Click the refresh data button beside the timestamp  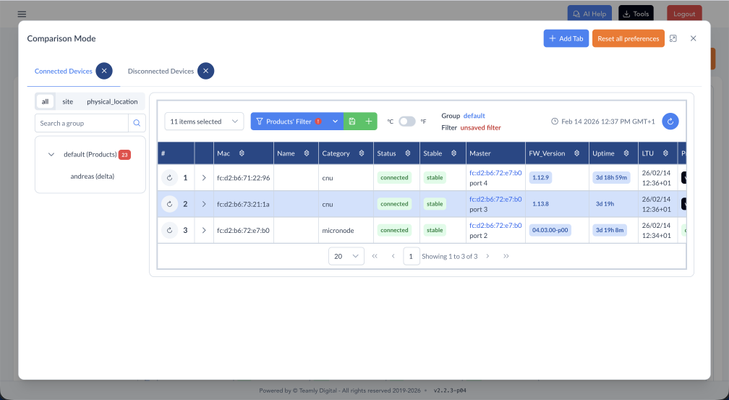coord(670,122)
